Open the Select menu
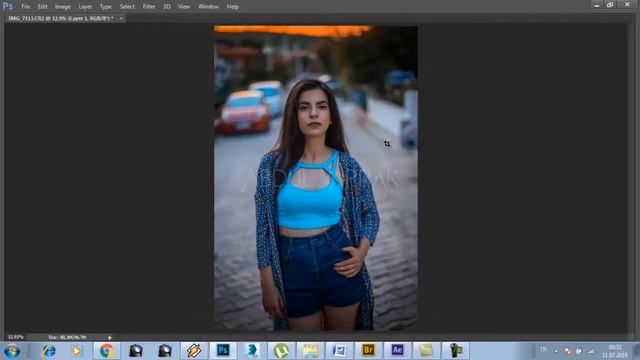Viewport: 640px width, 360px height. tap(127, 7)
